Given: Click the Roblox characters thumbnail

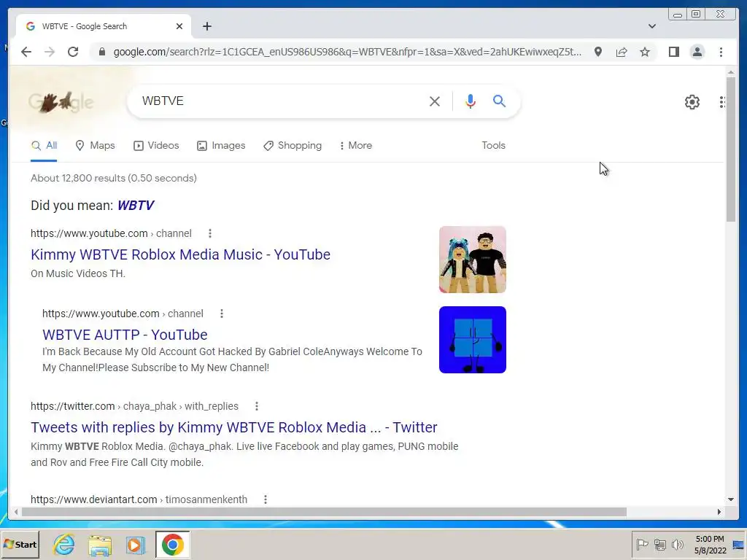Looking at the screenshot, I should coord(473,260).
